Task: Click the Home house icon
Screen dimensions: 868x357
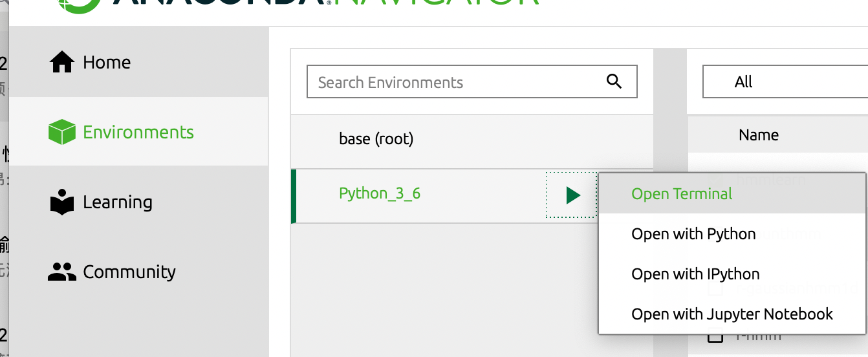Action: tap(63, 63)
